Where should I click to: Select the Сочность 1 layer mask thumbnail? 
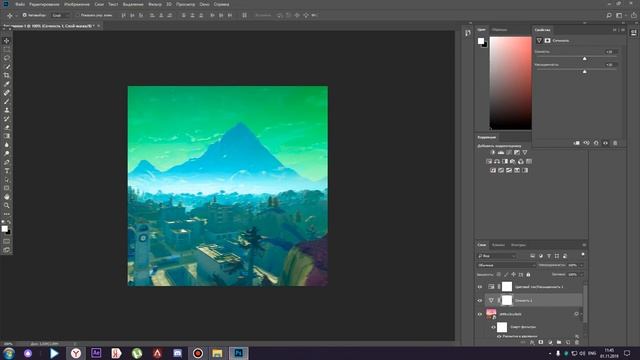coord(507,300)
